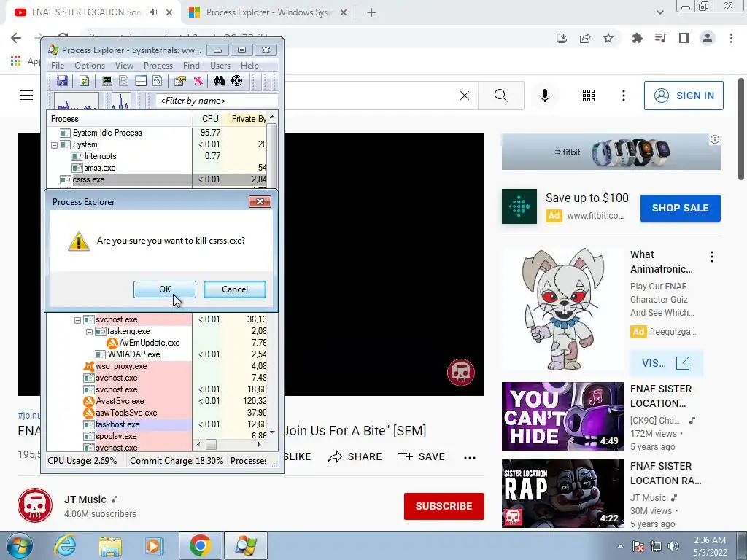Viewport: 747px width, 560px height.
Task: Open the File menu in Process Explorer
Action: [x=58, y=66]
